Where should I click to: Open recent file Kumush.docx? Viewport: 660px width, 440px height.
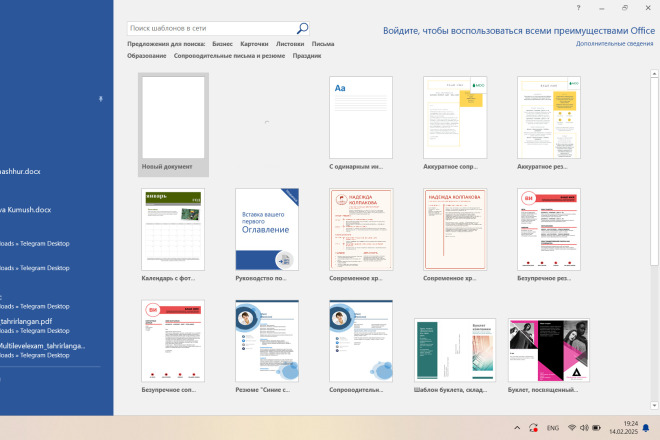[25, 210]
